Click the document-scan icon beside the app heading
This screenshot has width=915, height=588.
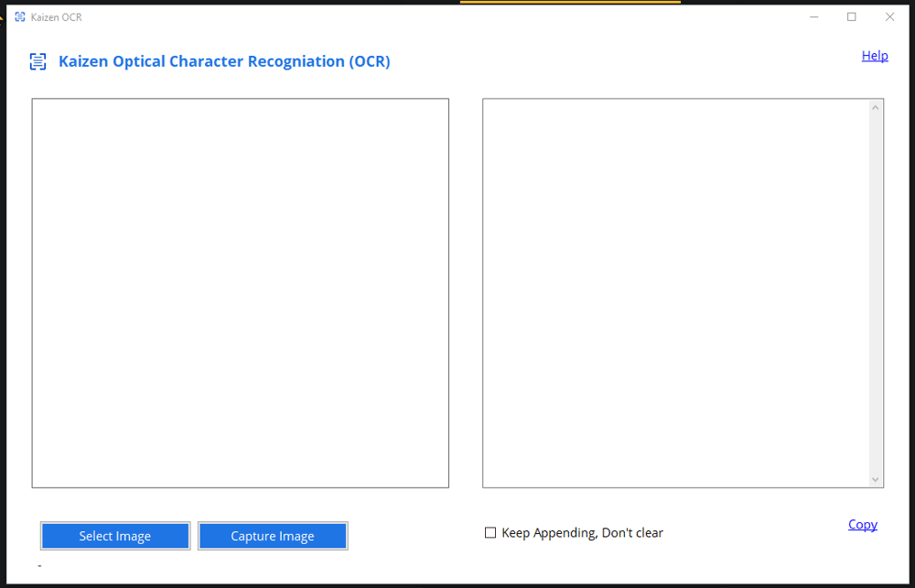38,61
